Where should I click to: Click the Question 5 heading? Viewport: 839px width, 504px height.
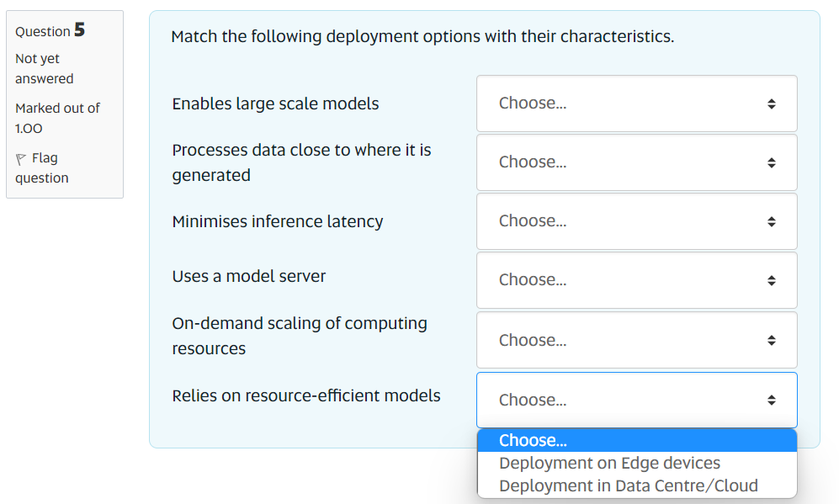50,31
